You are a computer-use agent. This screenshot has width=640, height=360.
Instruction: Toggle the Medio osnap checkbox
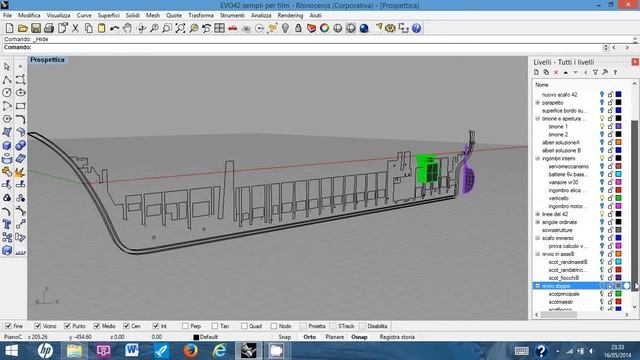[x=97, y=326]
